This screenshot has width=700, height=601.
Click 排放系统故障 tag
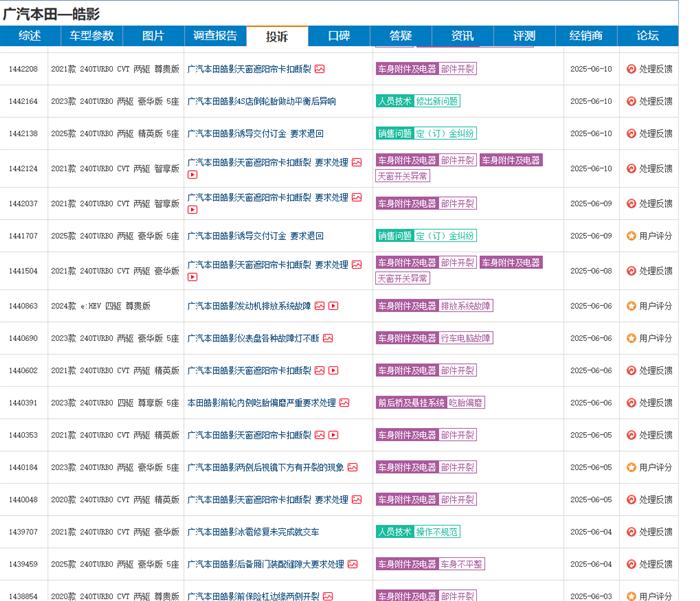[466, 306]
